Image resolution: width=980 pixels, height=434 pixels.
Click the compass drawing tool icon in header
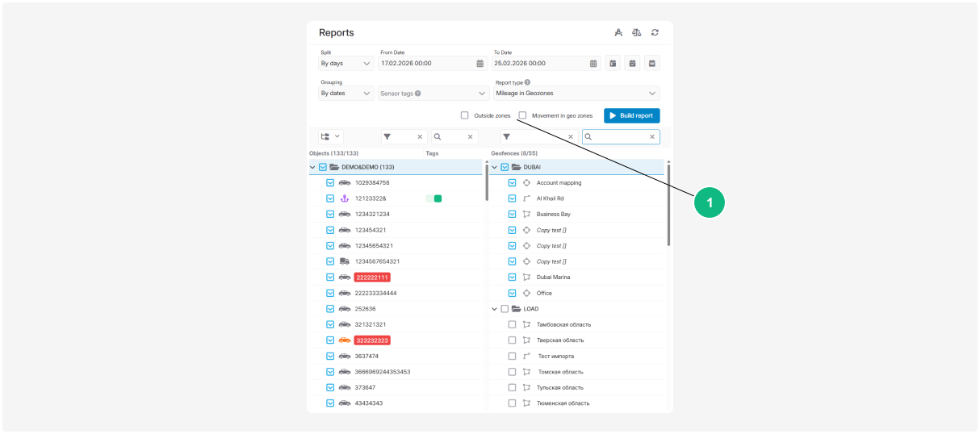tap(618, 33)
